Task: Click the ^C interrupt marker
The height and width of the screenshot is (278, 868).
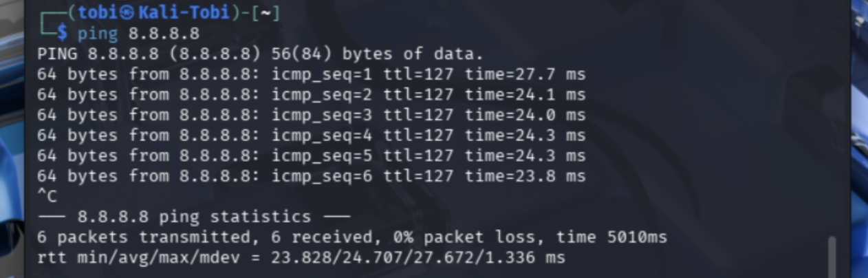Action: click(x=47, y=197)
